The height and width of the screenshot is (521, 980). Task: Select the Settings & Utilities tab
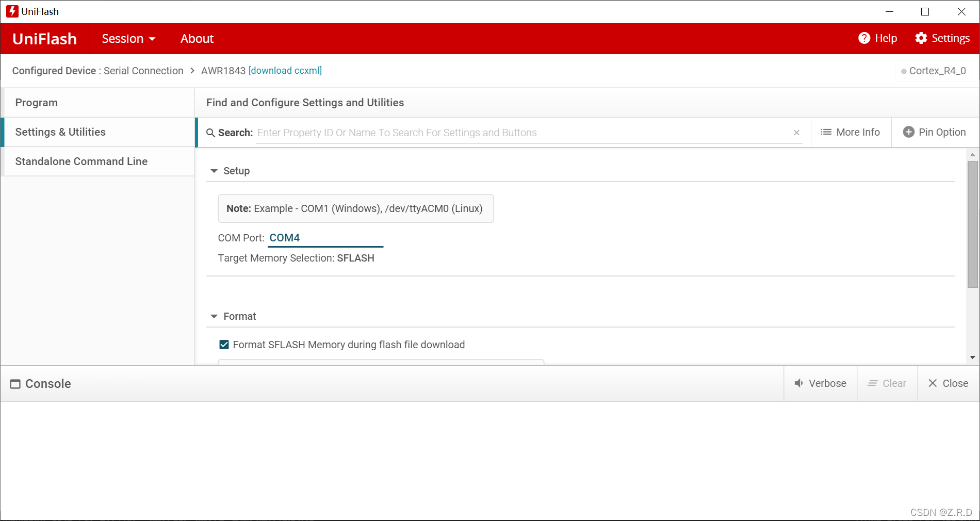pos(98,132)
